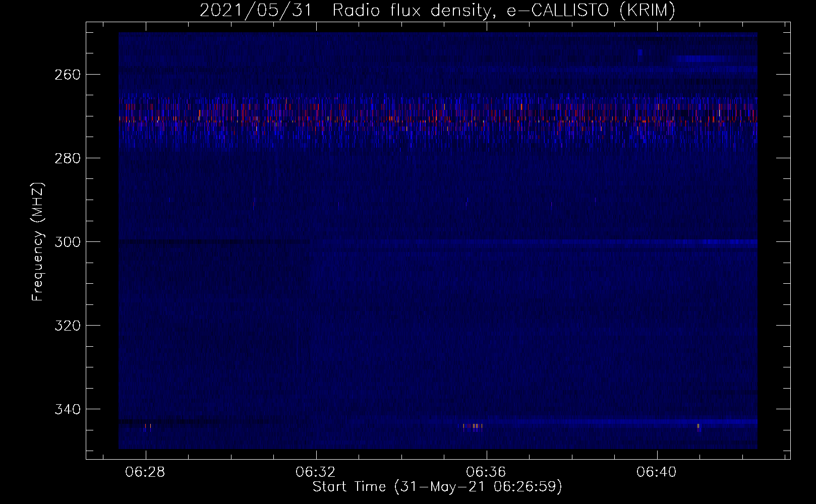Select the 340 frequency tick label

click(67, 409)
